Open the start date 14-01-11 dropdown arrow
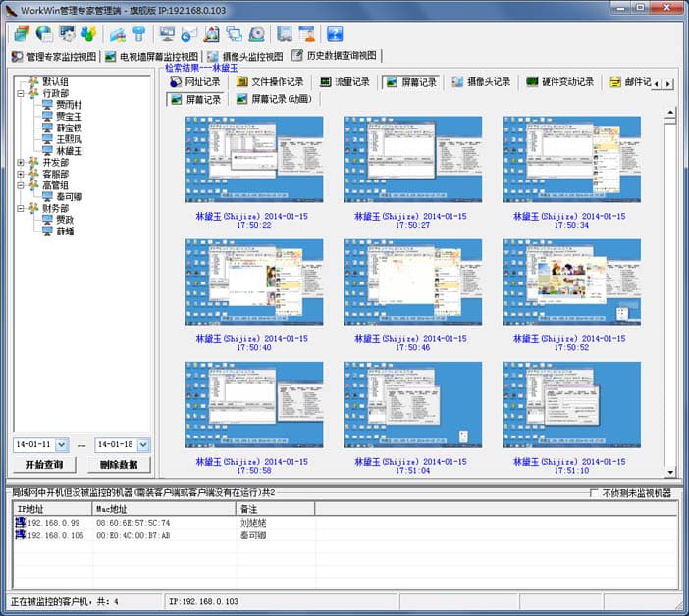689x616 pixels. (x=62, y=444)
